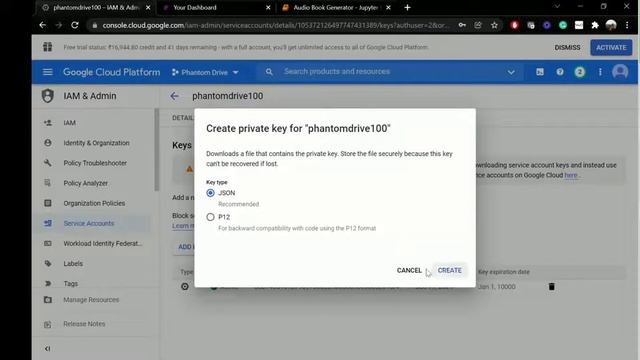Follow the 'here' link in warning
The height and width of the screenshot is (360, 640).
click(571, 175)
